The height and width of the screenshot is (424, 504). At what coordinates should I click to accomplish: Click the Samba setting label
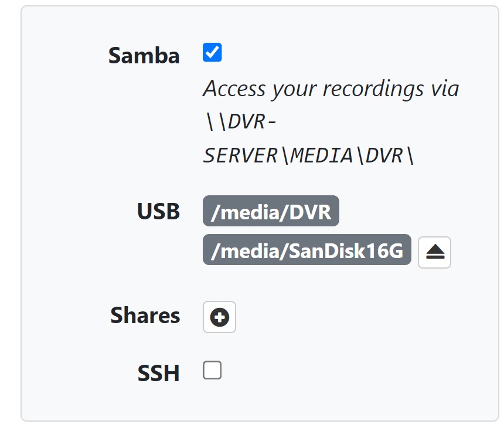(x=144, y=56)
